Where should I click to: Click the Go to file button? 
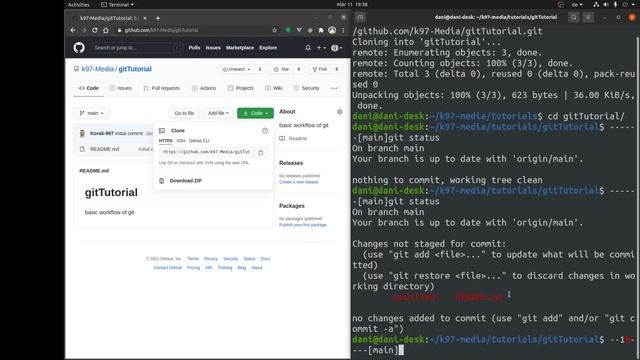click(x=184, y=113)
